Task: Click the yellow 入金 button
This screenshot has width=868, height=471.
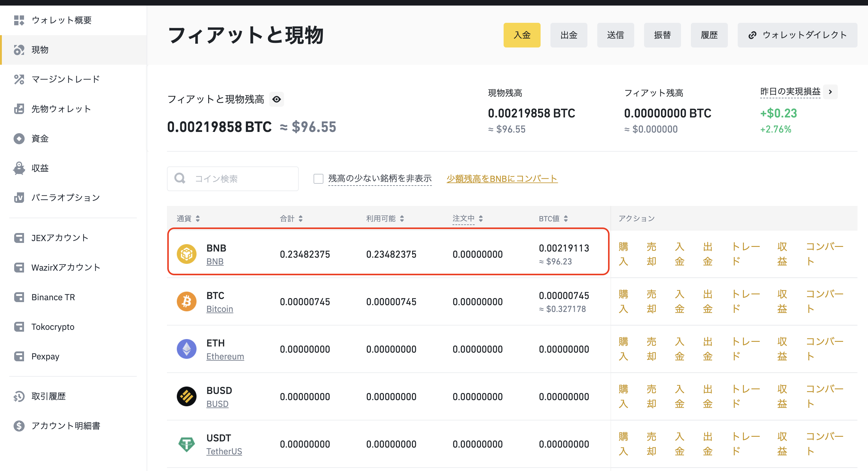Action: [522, 35]
